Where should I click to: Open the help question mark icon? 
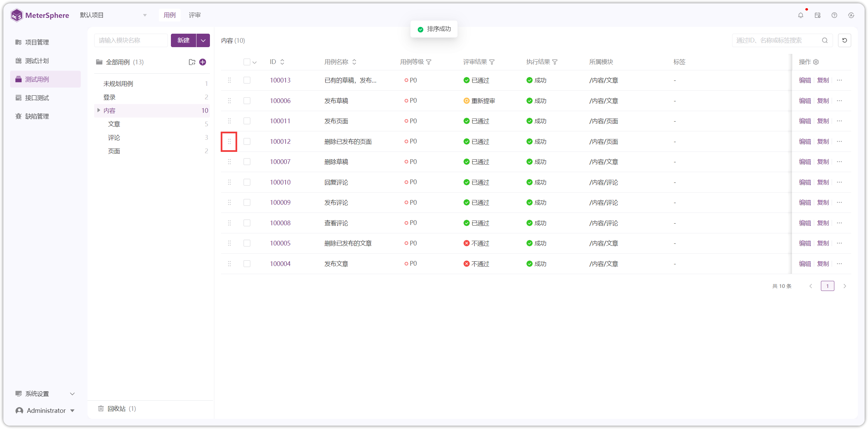834,15
